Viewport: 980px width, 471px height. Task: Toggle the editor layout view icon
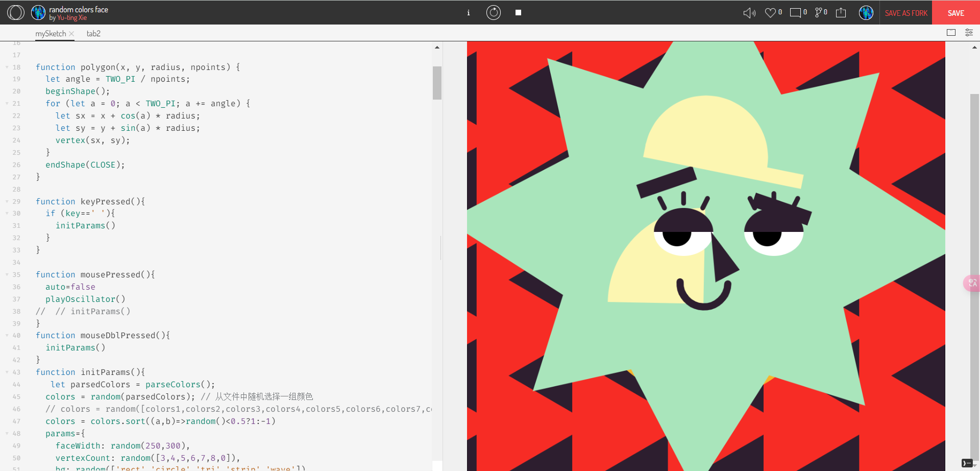951,33
